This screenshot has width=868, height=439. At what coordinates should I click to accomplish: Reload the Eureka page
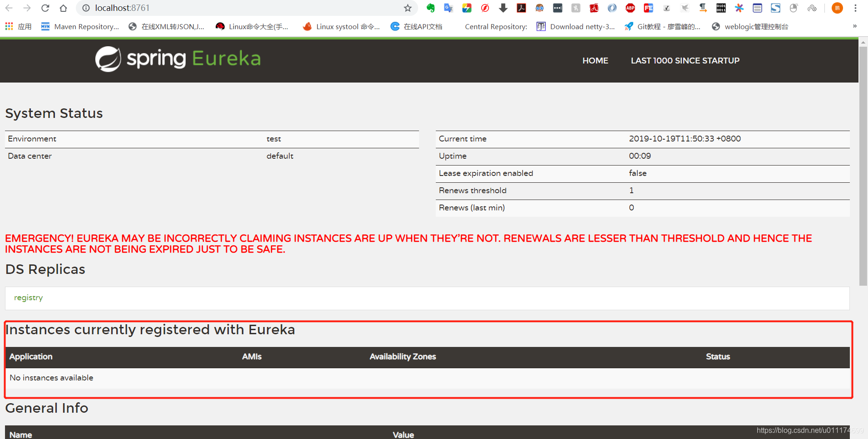45,8
